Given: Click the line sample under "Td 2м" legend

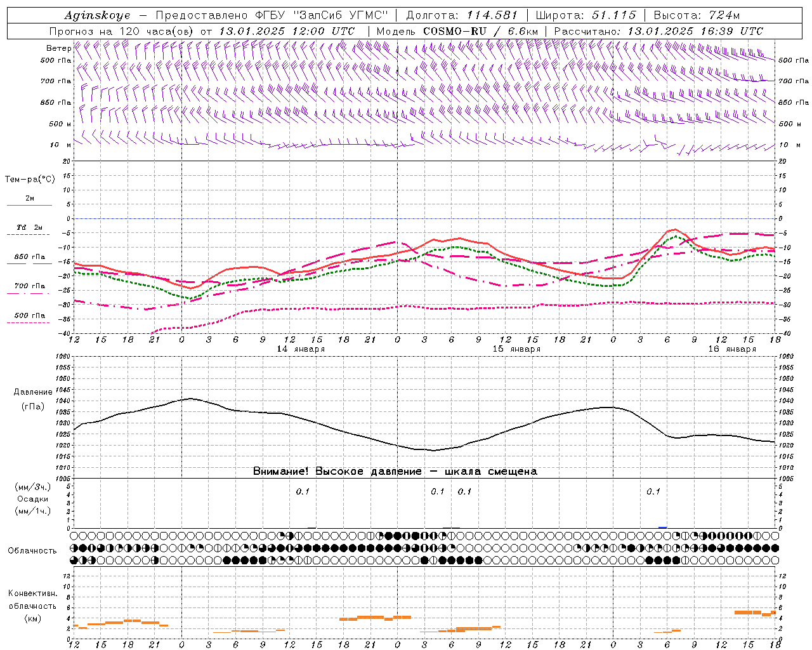Looking at the screenshot, I should coord(29,235).
